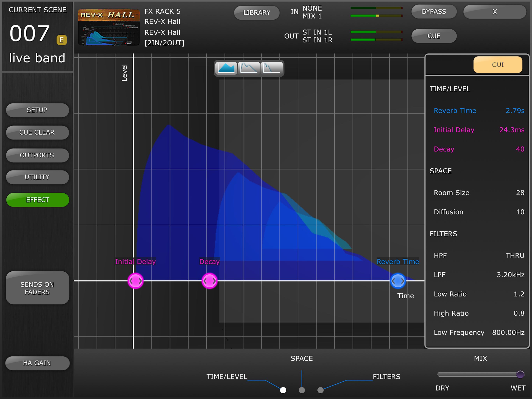This screenshot has width=532, height=399.
Task: Toggle the GUI view button
Action: pos(498,65)
